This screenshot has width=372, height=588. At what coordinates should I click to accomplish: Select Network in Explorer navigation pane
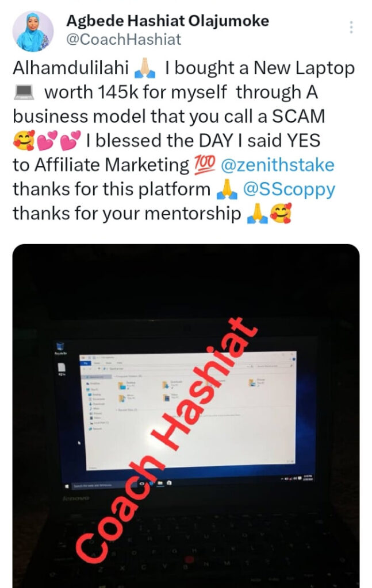(95, 428)
